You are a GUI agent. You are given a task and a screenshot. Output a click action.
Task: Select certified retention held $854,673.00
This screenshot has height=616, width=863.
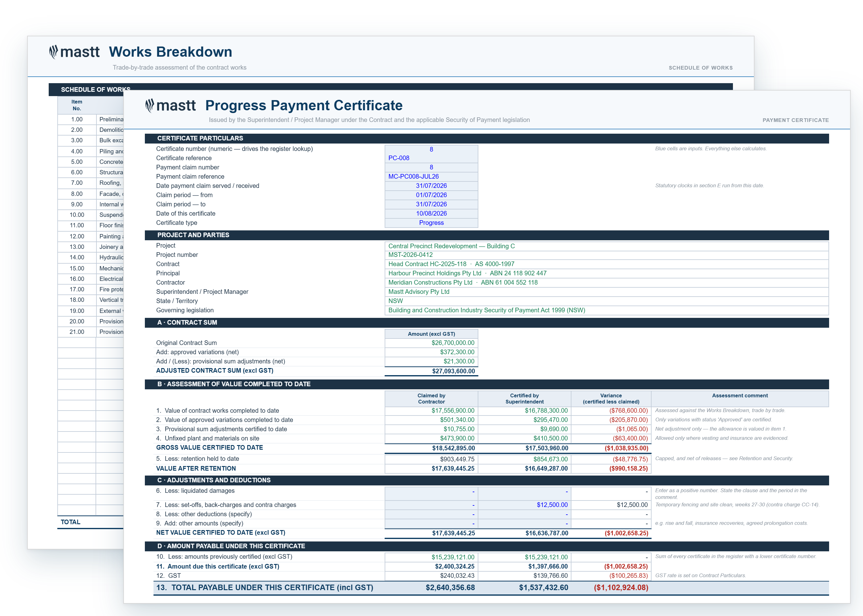coord(525,459)
